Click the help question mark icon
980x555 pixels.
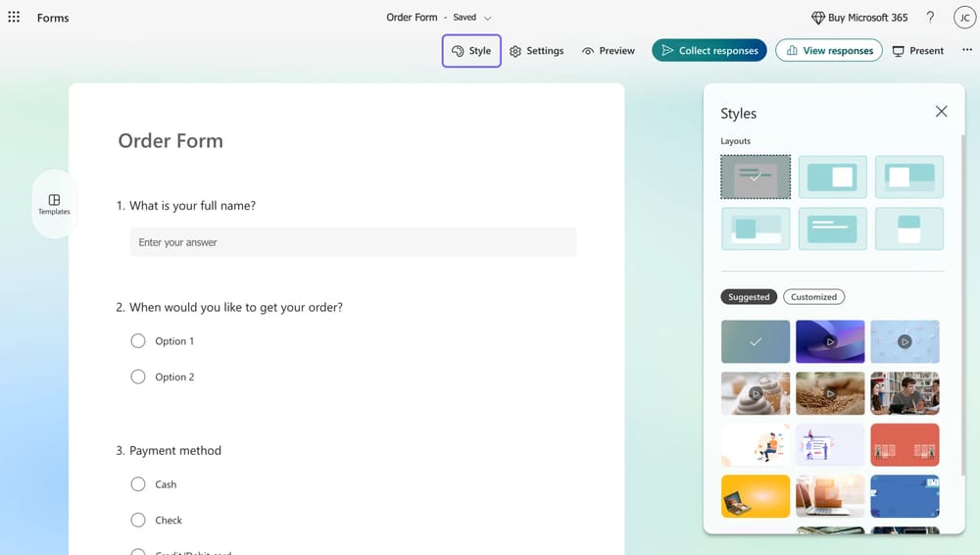pos(930,18)
